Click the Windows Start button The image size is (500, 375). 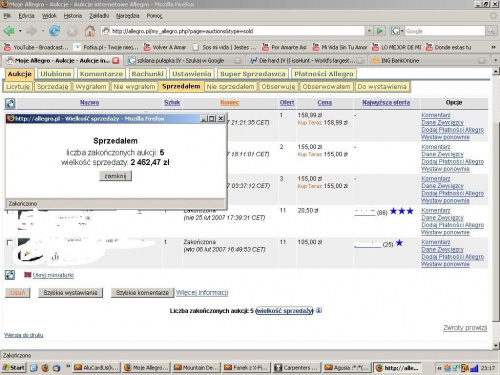coord(14,368)
